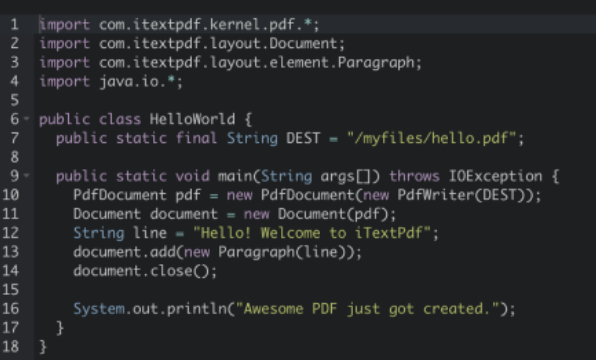The width and height of the screenshot is (596, 360).
Task: Place cursor on the HelloWorld class name
Action: [x=192, y=119]
